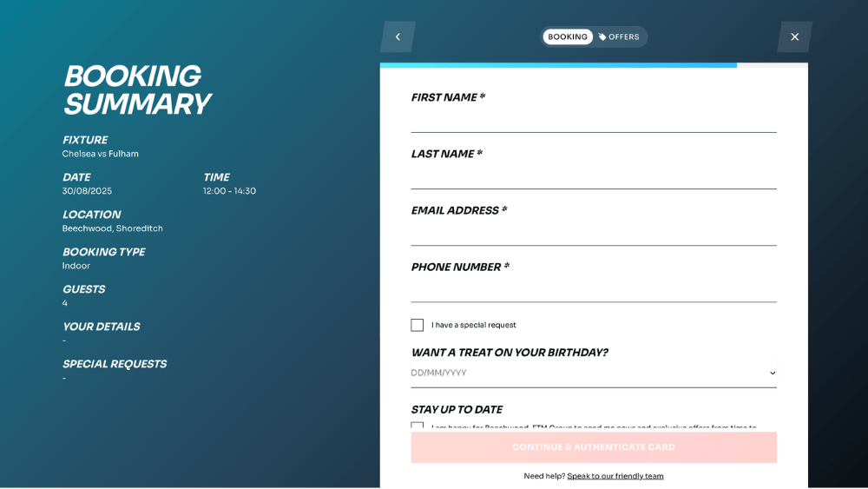Click the 'Want a treat on your birthday?' heading
The width and height of the screenshot is (868, 489).
pos(510,353)
